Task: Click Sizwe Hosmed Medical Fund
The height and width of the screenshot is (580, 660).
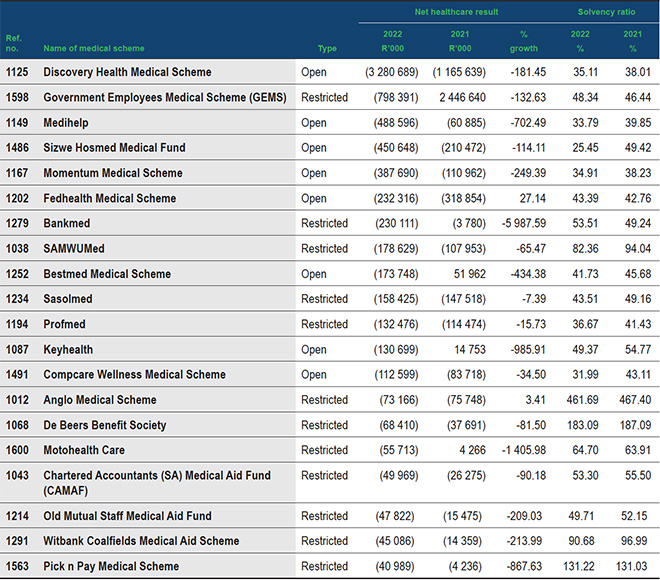Action: pyautogui.click(x=114, y=148)
